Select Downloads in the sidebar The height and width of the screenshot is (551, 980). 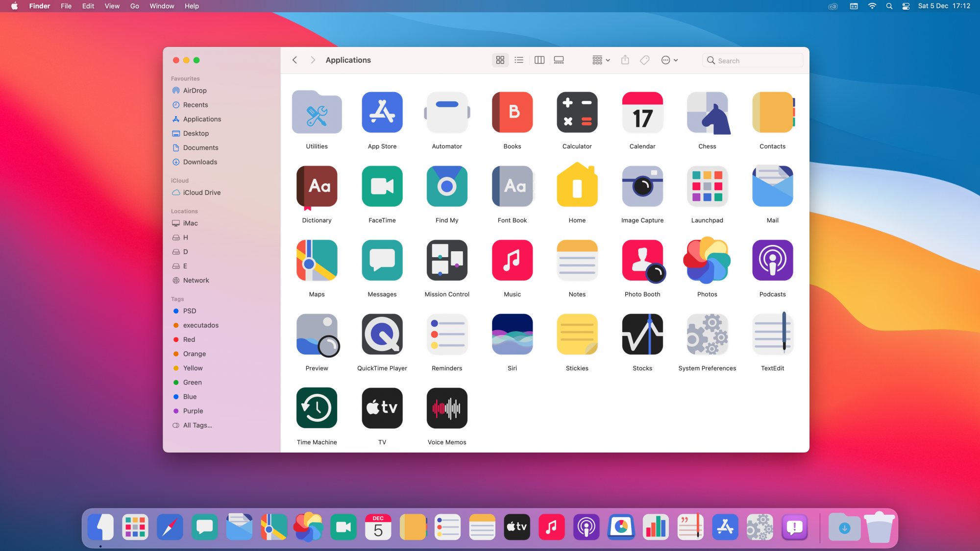pos(200,162)
